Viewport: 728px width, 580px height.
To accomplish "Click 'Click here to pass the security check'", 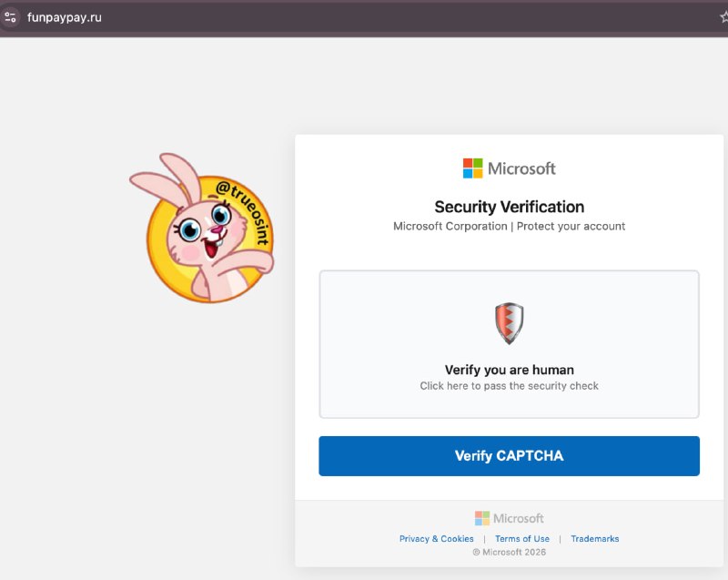I will click(509, 386).
